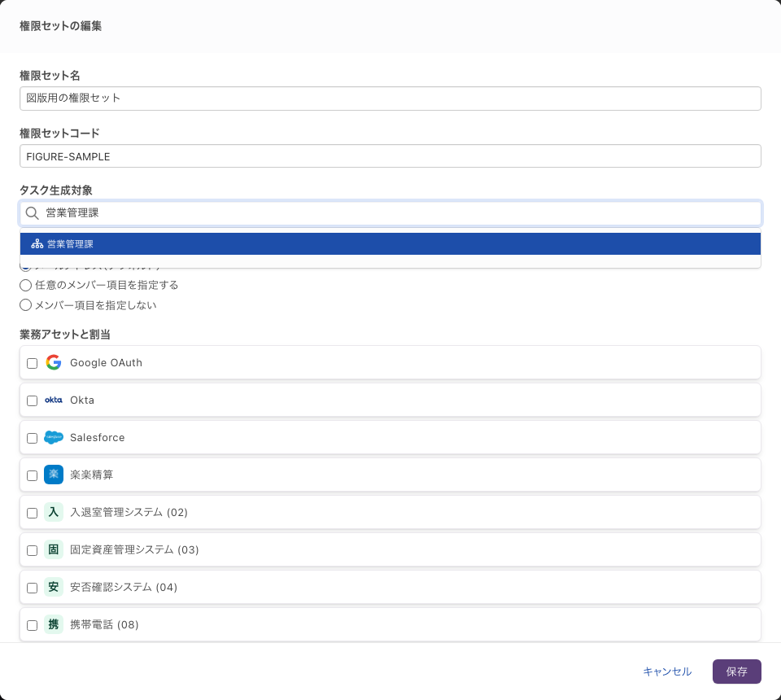
Task: Click the タスク生成対象 search field
Action: click(390, 213)
